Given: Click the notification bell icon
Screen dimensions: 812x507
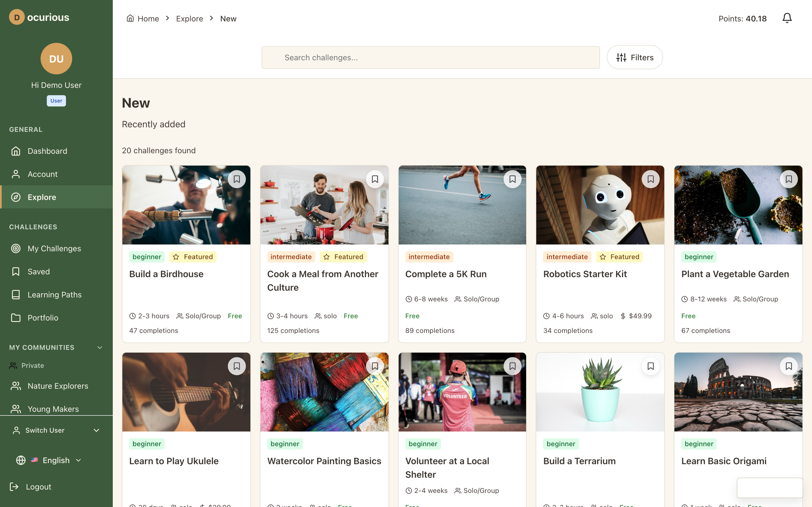Looking at the screenshot, I should (x=787, y=18).
